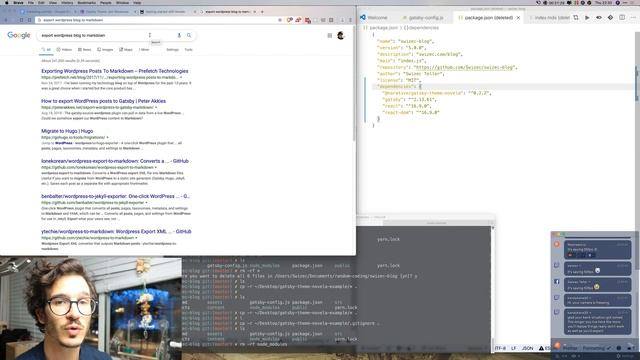
Task: Open the GitHub repository URL in package.json
Action: [x=464, y=67]
